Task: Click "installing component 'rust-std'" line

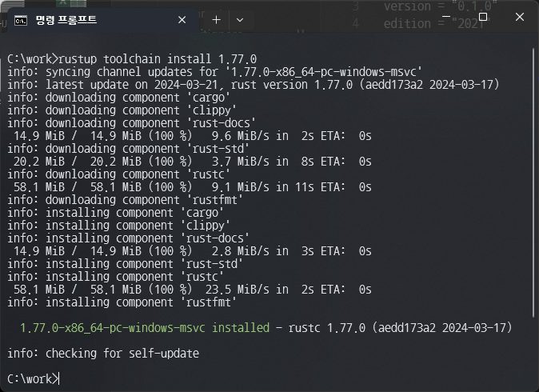Action: 125,264
